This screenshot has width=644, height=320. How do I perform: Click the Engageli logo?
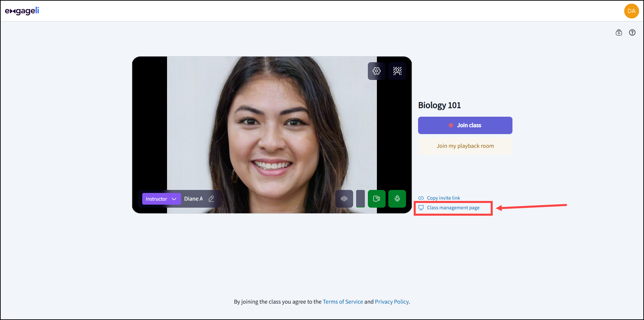[22, 11]
